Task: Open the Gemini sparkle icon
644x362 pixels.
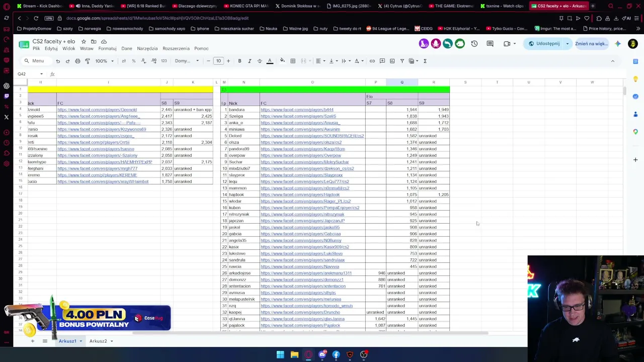Action: (x=618, y=44)
